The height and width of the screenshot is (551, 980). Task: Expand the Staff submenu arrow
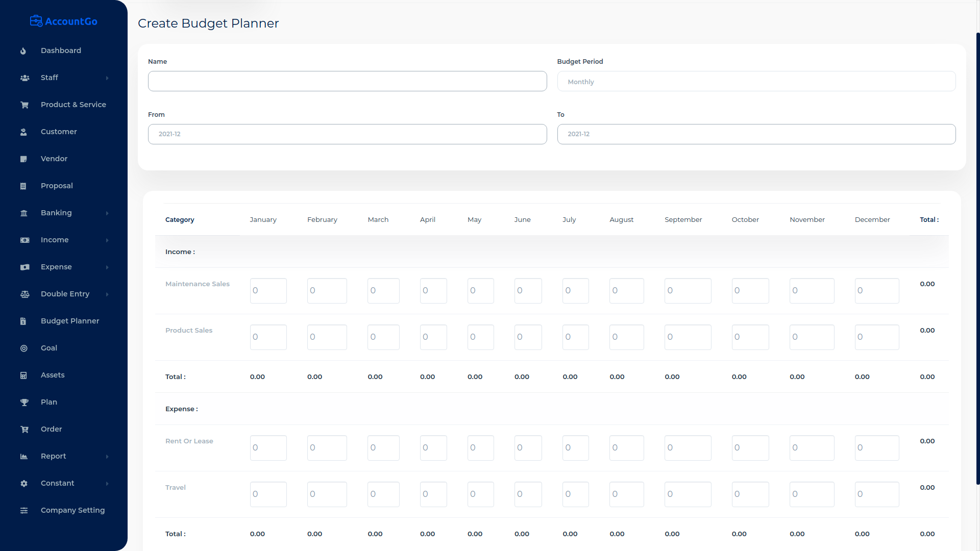(107, 78)
